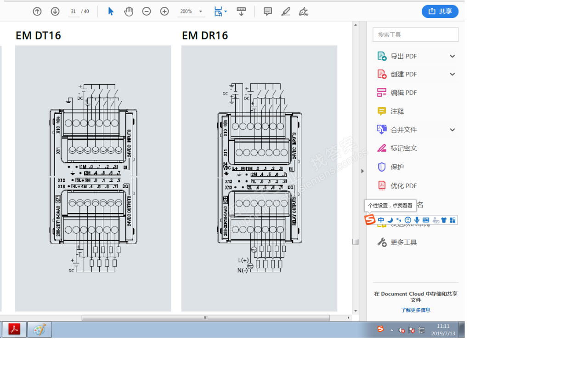Zoom in with the plus button
This screenshot has height=368, width=588.
tap(164, 11)
